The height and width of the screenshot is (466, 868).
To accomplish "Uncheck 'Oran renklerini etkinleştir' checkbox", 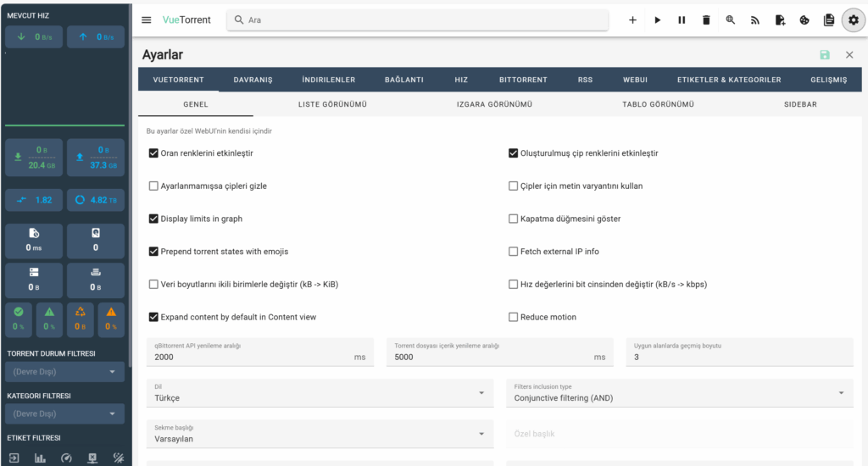I will click(153, 153).
